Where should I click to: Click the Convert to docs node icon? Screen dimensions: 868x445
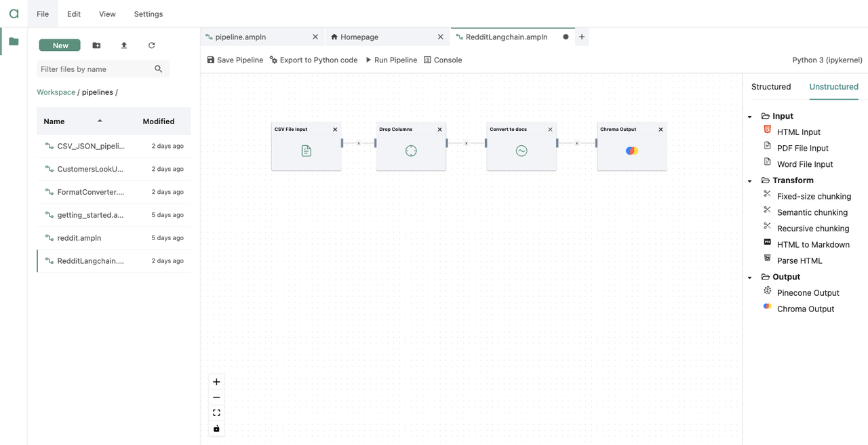click(521, 151)
